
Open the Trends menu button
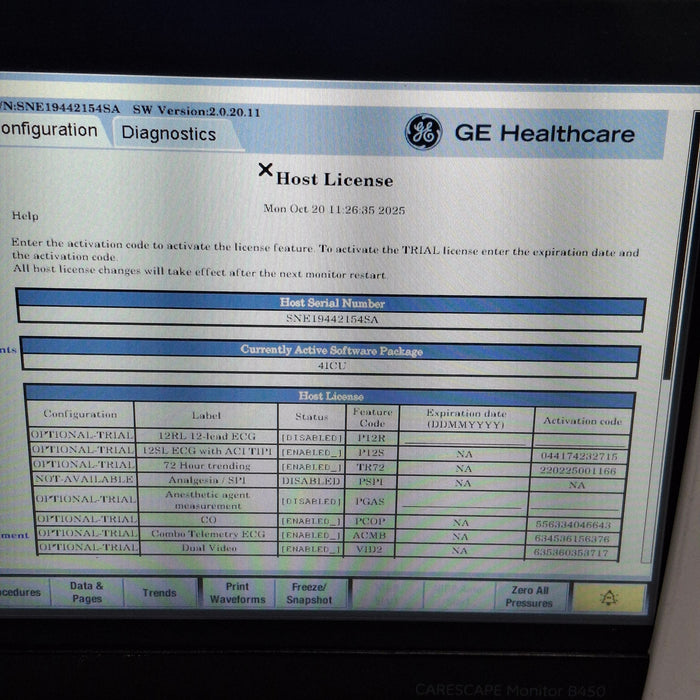coord(159,592)
